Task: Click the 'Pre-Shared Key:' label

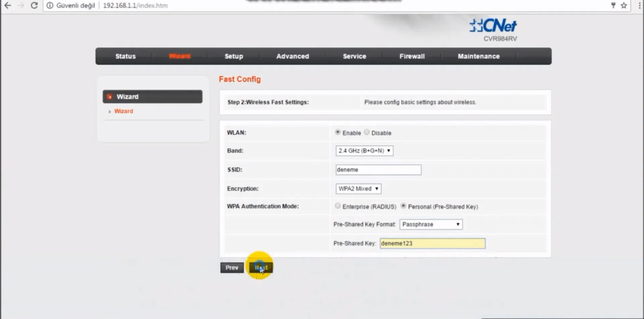Action: 355,243
